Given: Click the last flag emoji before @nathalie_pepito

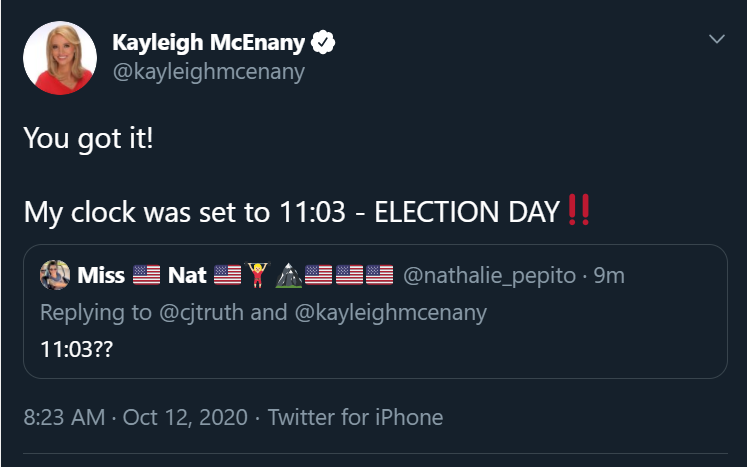Looking at the screenshot, I should [379, 275].
